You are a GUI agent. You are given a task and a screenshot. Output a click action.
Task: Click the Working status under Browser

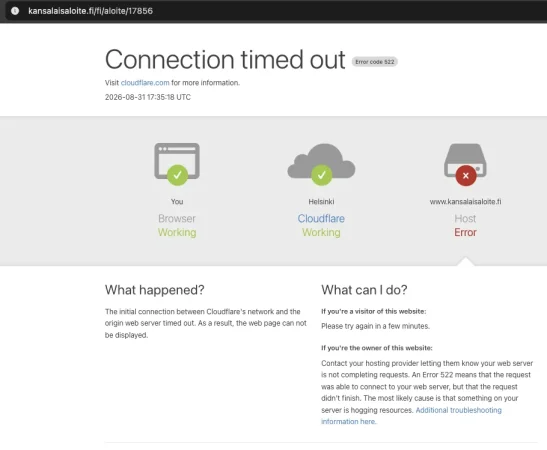[x=177, y=232]
